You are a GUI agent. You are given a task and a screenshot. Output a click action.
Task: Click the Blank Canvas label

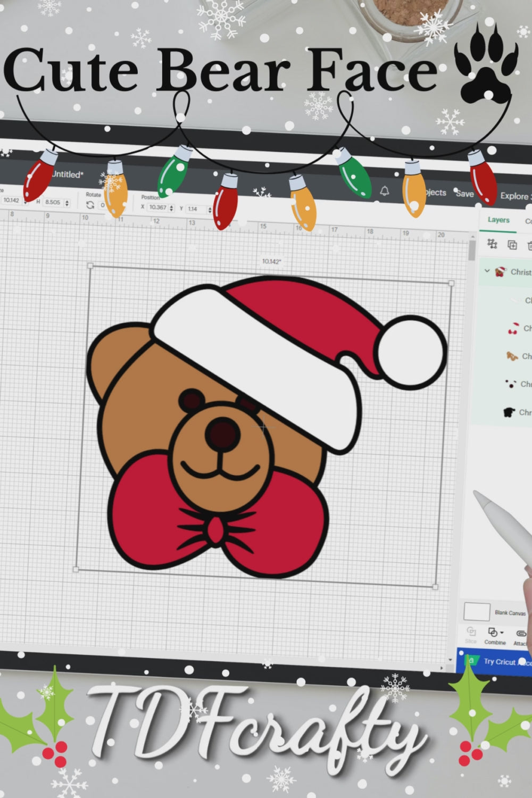click(510, 613)
